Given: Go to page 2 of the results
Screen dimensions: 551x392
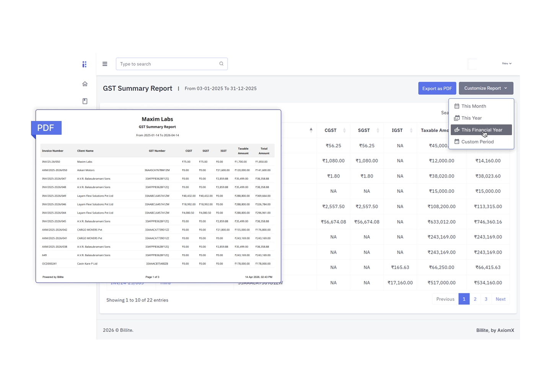Looking at the screenshot, I should (475, 299).
